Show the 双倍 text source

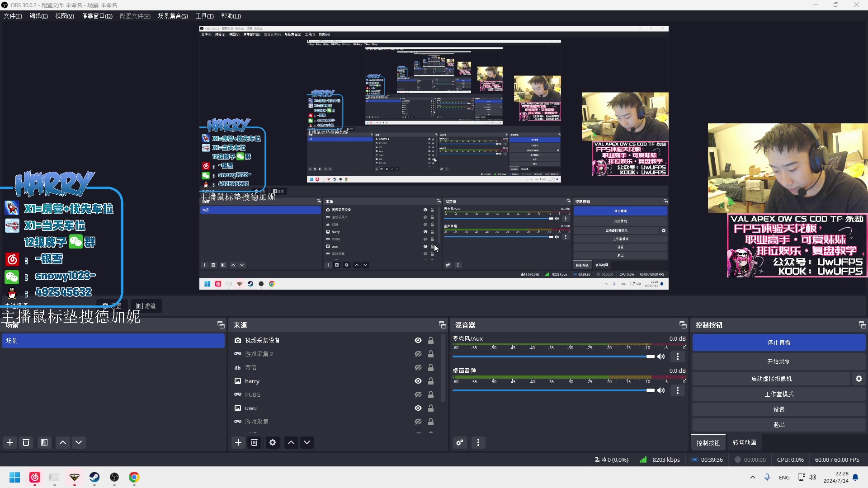tap(418, 367)
